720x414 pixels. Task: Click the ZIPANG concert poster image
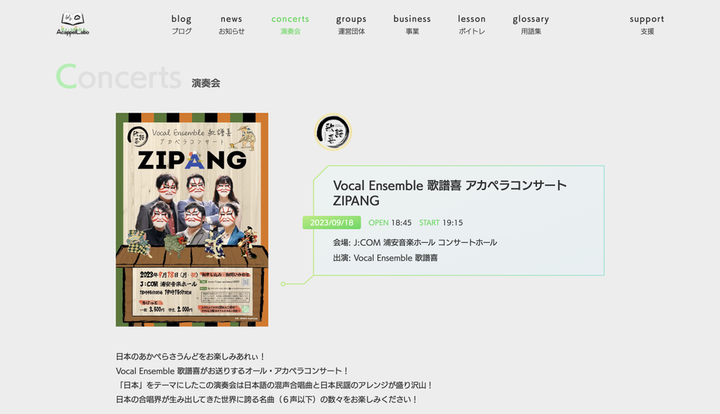192,220
